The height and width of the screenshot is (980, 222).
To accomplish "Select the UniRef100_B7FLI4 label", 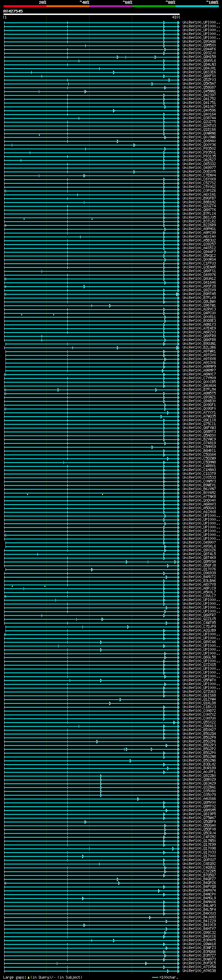I will pyautogui.click(x=199, y=213).
